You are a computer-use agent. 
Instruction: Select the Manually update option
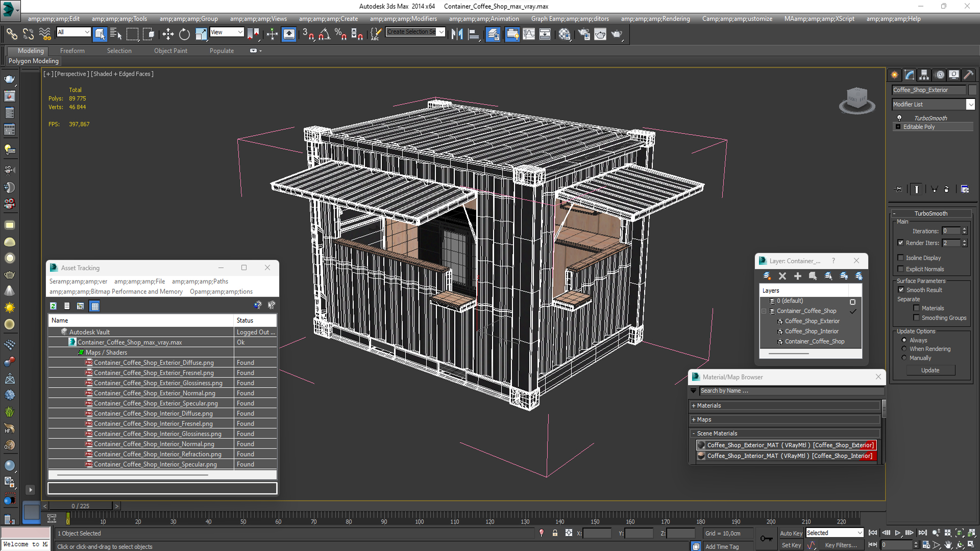tap(904, 358)
